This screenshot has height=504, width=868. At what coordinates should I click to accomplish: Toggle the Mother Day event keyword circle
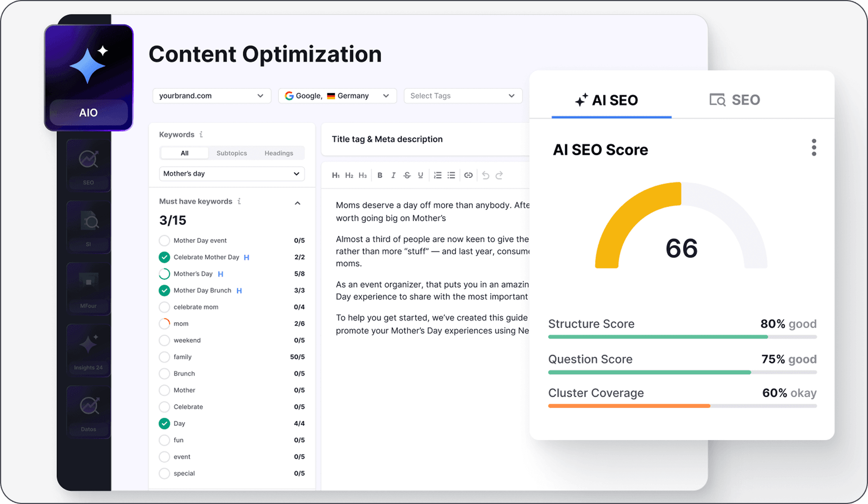164,241
